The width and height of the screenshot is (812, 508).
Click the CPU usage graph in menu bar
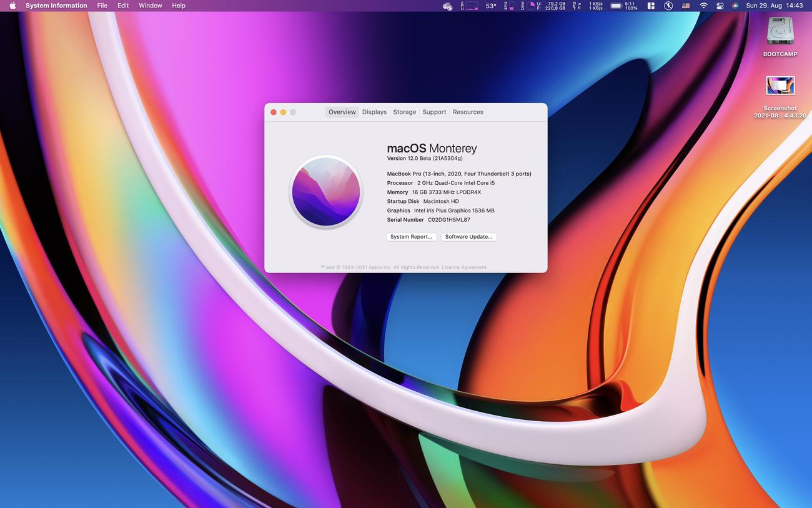pos(469,6)
